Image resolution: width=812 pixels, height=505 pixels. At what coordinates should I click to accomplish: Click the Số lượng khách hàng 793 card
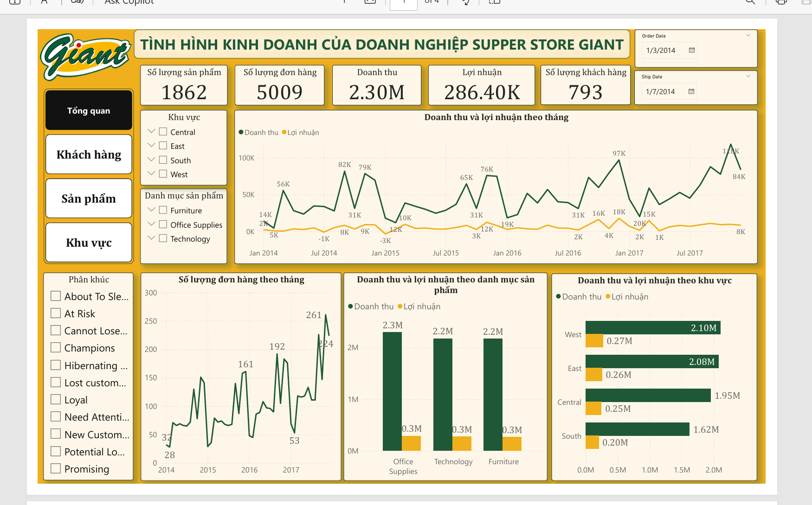tap(586, 85)
